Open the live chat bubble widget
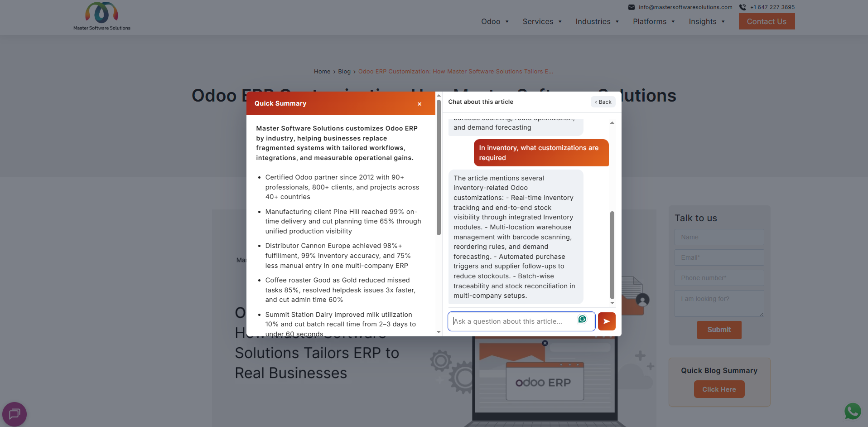The height and width of the screenshot is (427, 868). pos(14,414)
